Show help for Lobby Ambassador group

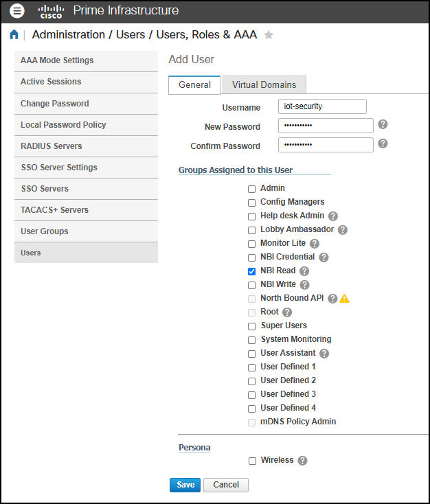(x=343, y=230)
